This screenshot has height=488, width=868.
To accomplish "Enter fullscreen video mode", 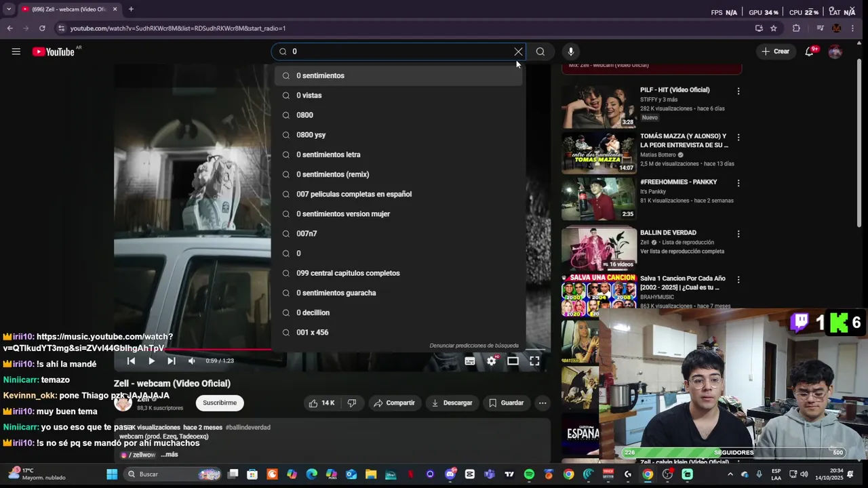I will (534, 361).
